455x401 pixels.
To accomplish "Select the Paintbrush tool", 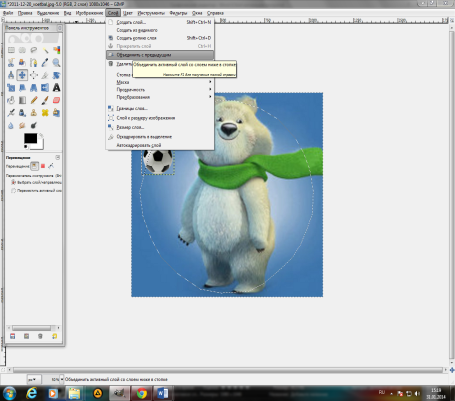I will click(45, 100).
